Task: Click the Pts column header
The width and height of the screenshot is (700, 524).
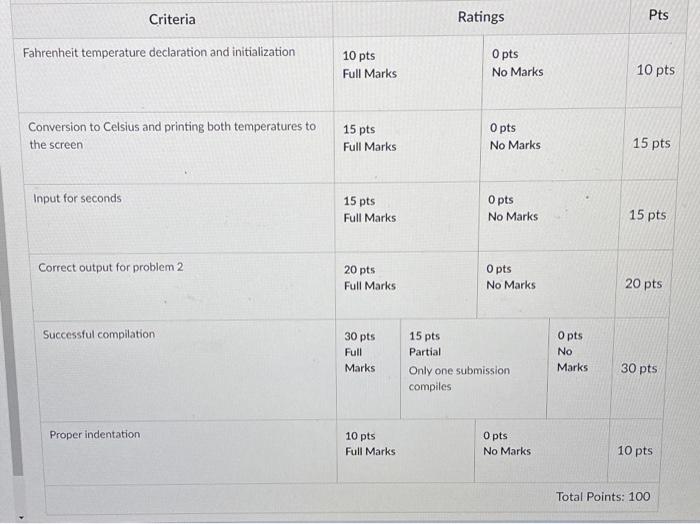Action: [x=658, y=15]
